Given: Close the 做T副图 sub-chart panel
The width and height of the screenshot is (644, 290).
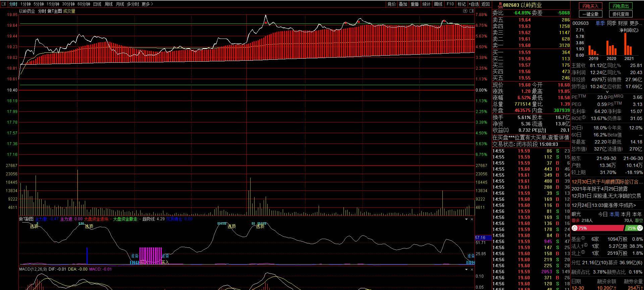Looking at the screenshot, I should 472,219.
